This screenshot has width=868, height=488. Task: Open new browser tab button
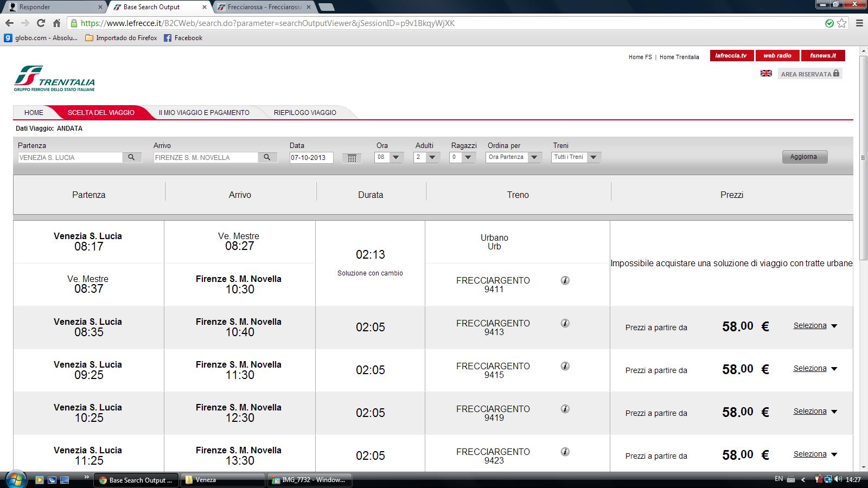(326, 7)
